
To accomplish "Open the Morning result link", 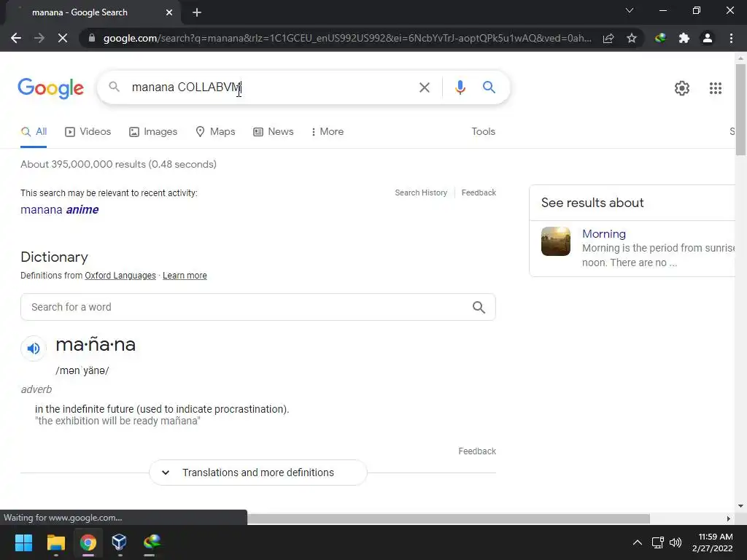I will 603,234.
